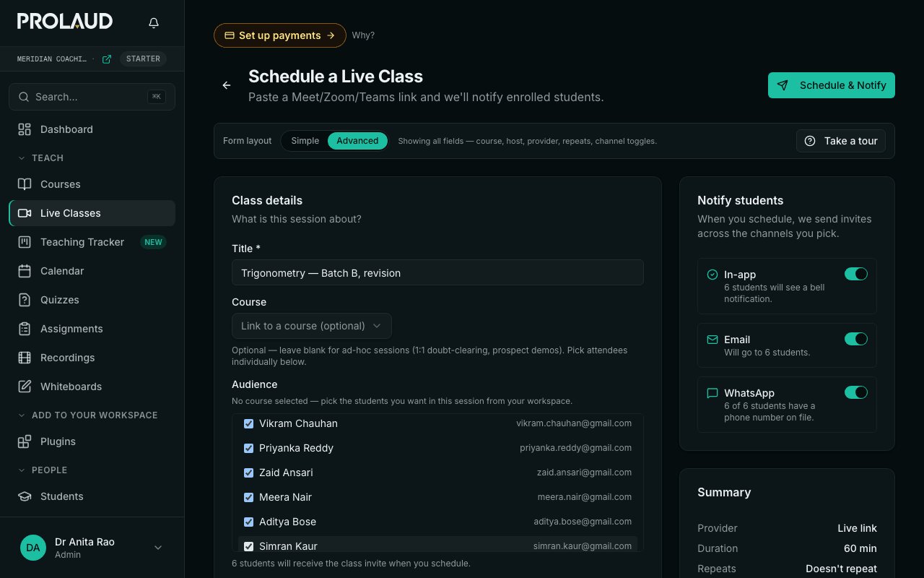The height and width of the screenshot is (578, 924).
Task: Click the Dashboard grid icon
Action: pos(25,129)
